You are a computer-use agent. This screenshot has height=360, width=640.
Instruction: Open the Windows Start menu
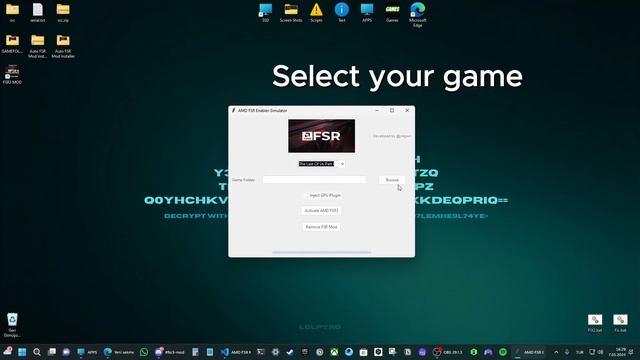click(x=22, y=352)
